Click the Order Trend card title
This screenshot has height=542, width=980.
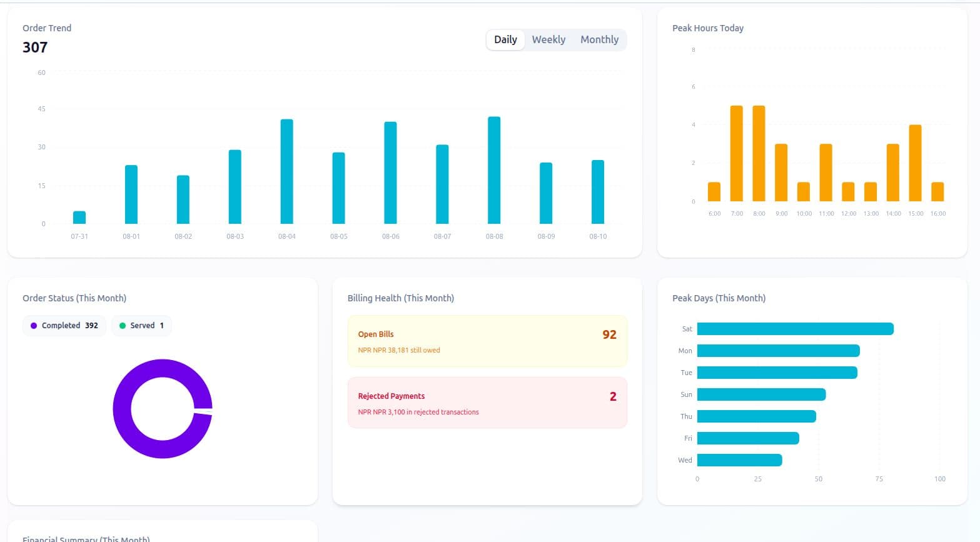coord(47,28)
